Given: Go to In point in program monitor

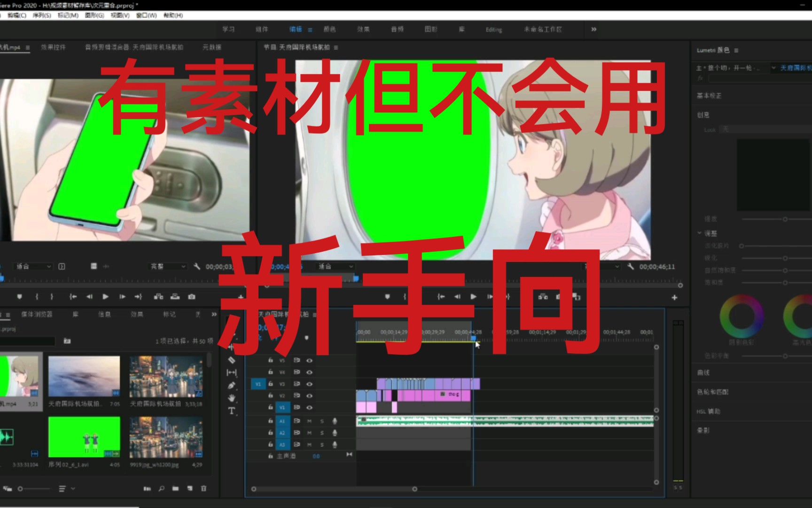Looking at the screenshot, I should 441,297.
